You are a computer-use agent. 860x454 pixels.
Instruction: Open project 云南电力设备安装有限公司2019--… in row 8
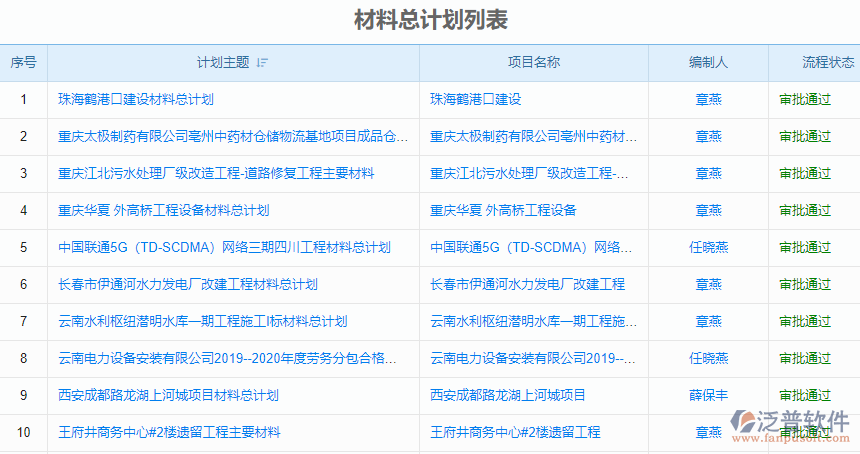click(533, 359)
